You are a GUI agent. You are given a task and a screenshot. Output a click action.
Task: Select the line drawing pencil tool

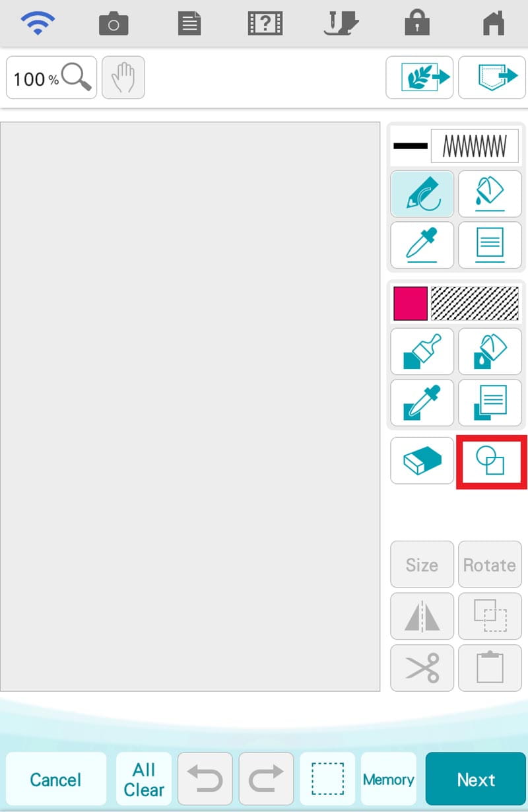[x=422, y=194]
